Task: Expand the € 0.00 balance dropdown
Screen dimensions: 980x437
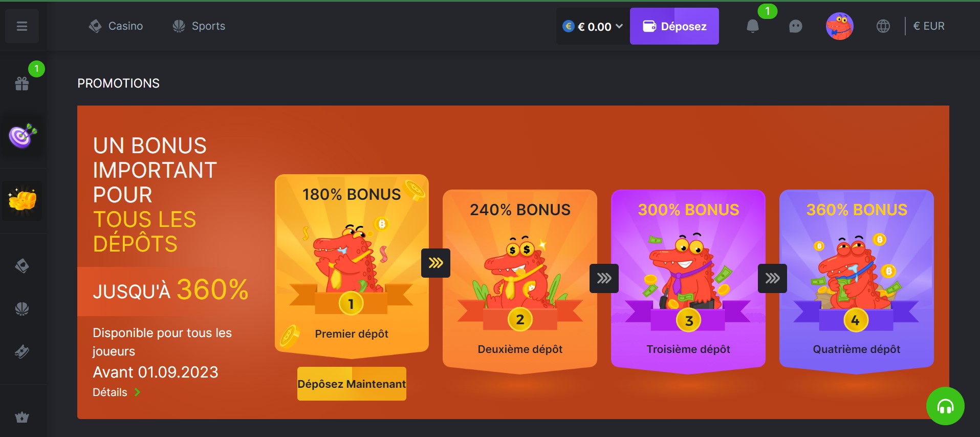Action: click(593, 26)
